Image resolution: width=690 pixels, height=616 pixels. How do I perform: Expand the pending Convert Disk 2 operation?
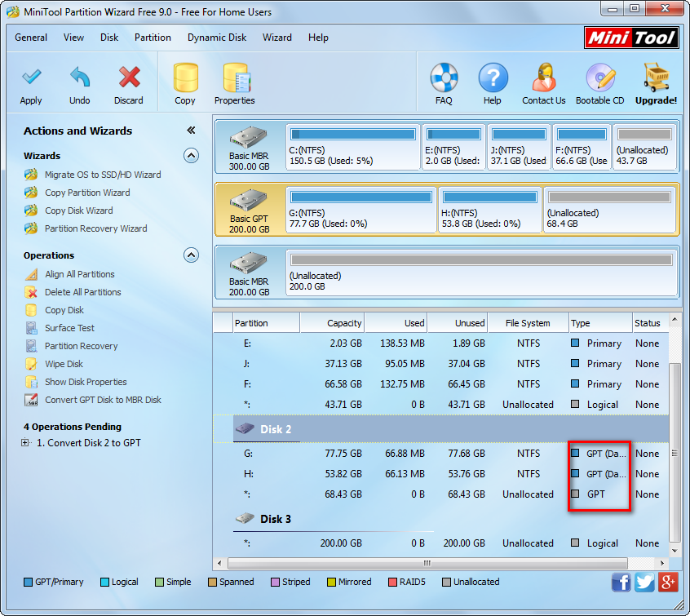coord(26,443)
